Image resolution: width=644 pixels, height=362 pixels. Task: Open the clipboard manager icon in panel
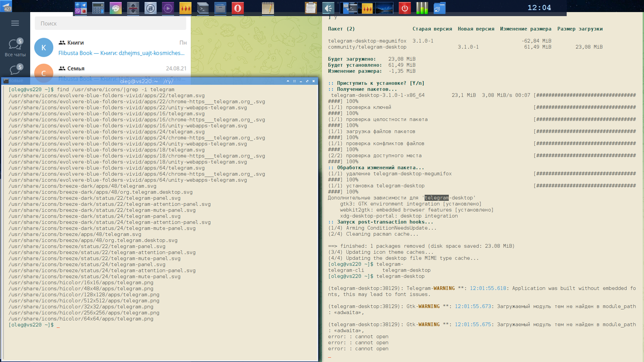311,8
